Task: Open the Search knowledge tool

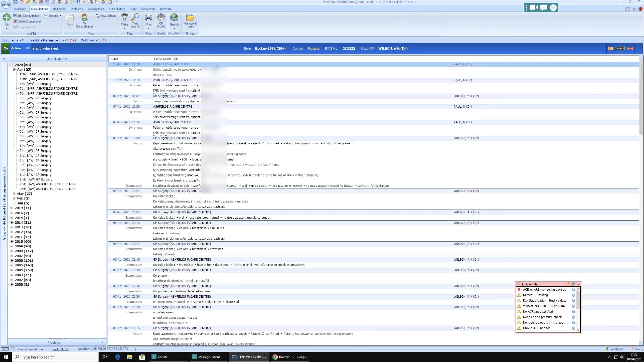Action: [174, 19]
